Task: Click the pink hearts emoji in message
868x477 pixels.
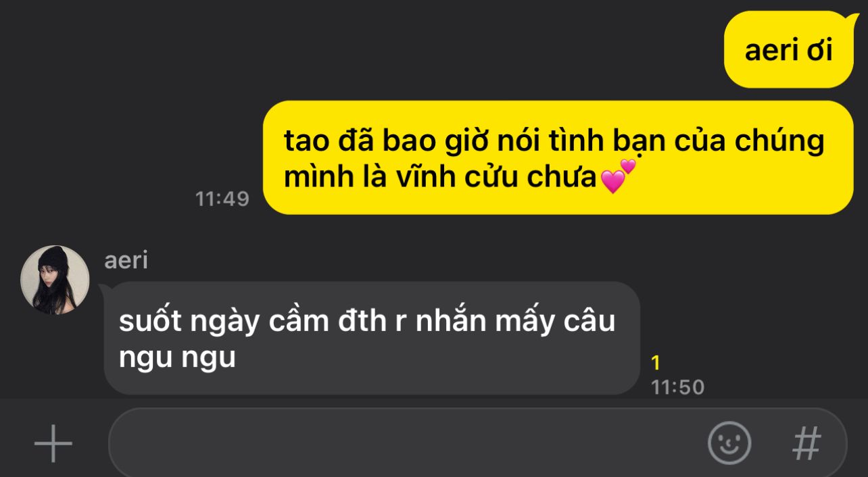Action: click(x=618, y=176)
